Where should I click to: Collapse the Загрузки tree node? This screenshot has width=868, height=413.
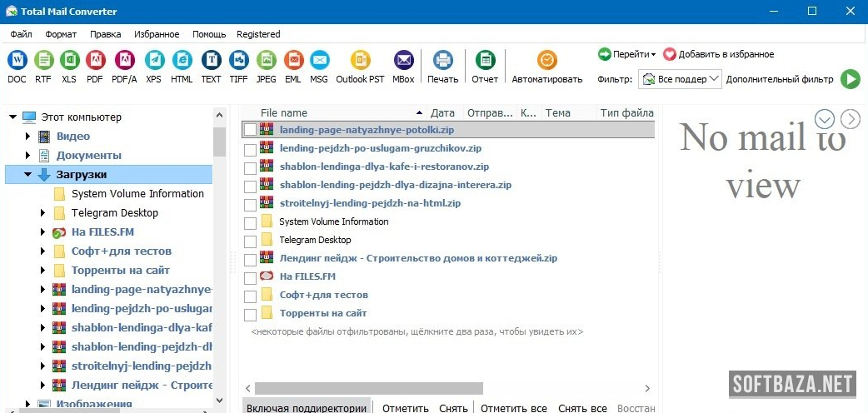[27, 175]
